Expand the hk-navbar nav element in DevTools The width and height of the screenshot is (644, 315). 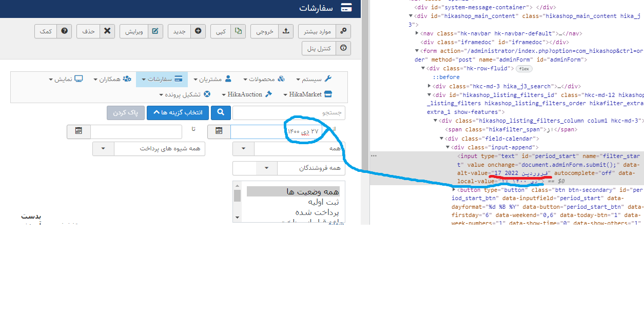point(417,33)
